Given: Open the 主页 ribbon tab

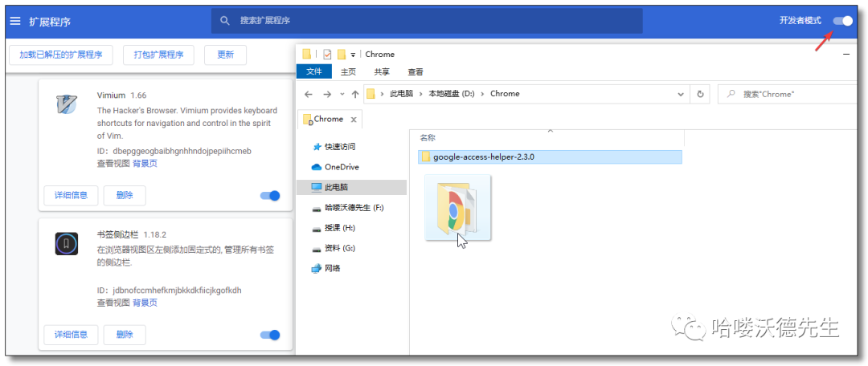Looking at the screenshot, I should point(348,72).
